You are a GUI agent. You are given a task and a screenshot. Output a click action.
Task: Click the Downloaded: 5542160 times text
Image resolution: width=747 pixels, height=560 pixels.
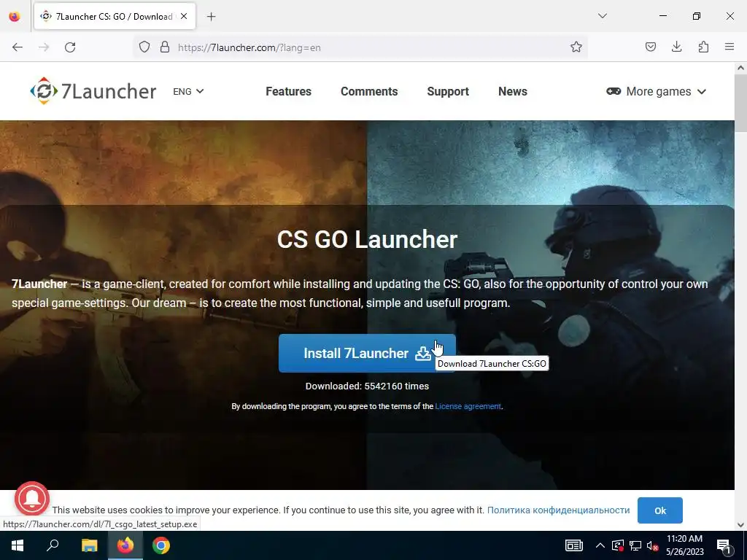[367, 386]
